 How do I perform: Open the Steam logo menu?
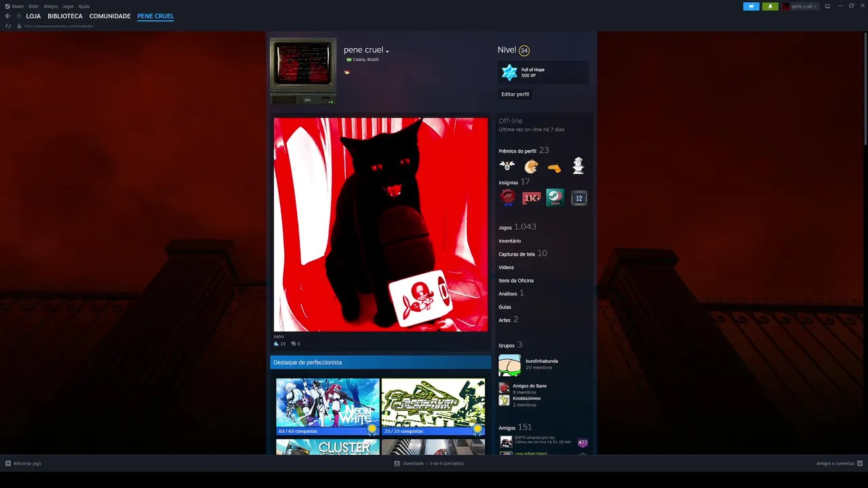pyautogui.click(x=14, y=6)
